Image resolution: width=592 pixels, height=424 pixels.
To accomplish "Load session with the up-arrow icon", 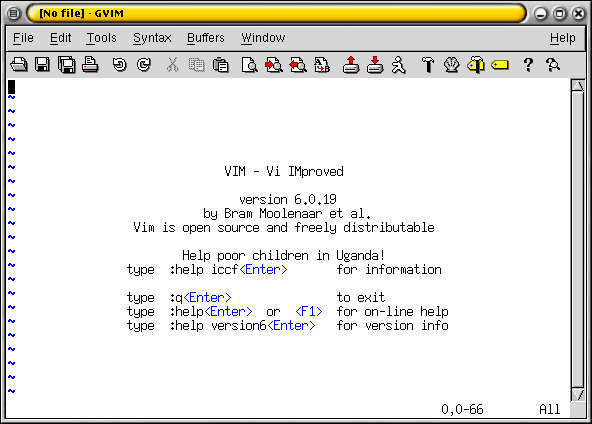I will tap(351, 65).
